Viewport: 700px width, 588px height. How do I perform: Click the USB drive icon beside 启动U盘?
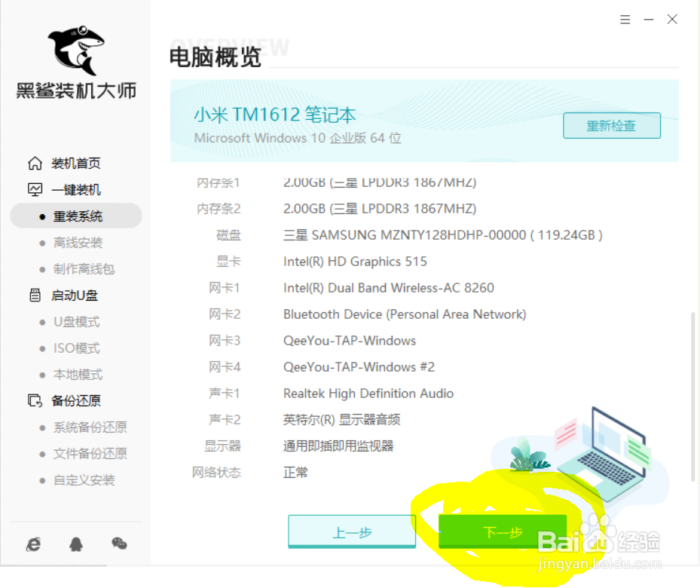[35, 295]
